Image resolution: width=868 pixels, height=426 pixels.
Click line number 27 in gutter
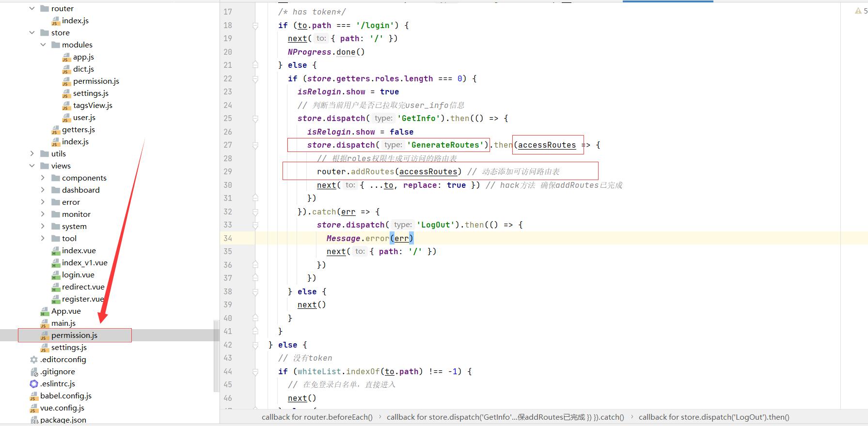click(228, 145)
